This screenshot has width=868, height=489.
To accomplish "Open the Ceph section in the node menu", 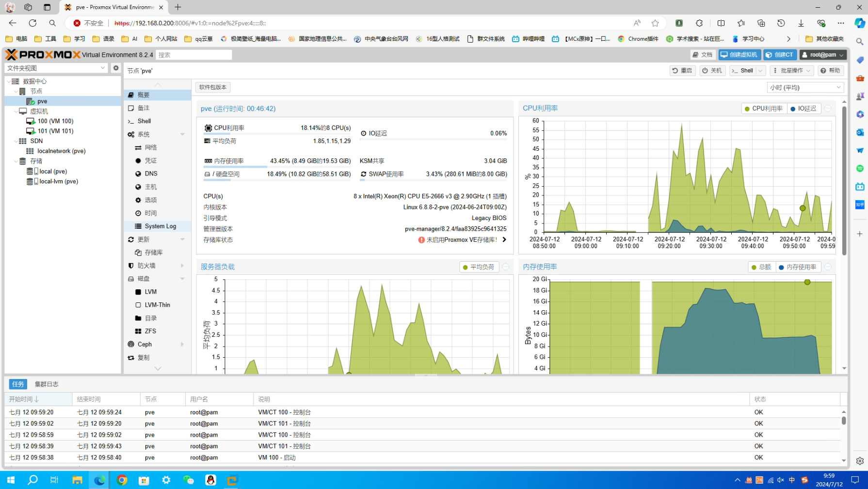I will tap(145, 344).
